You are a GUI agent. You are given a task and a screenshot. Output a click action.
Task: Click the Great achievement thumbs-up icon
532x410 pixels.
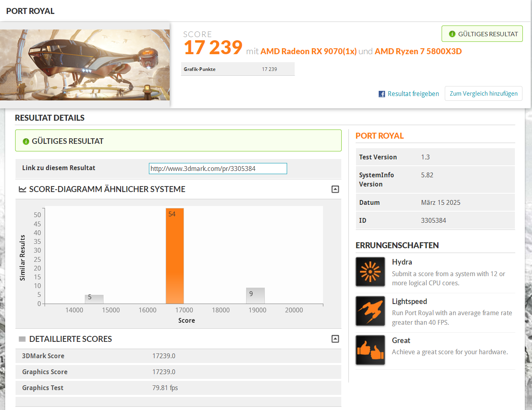pos(370,350)
